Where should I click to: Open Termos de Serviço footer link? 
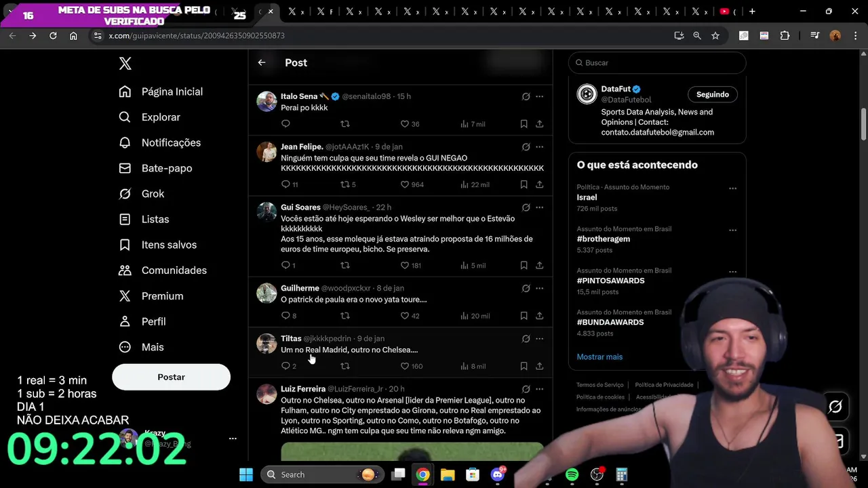click(x=599, y=385)
